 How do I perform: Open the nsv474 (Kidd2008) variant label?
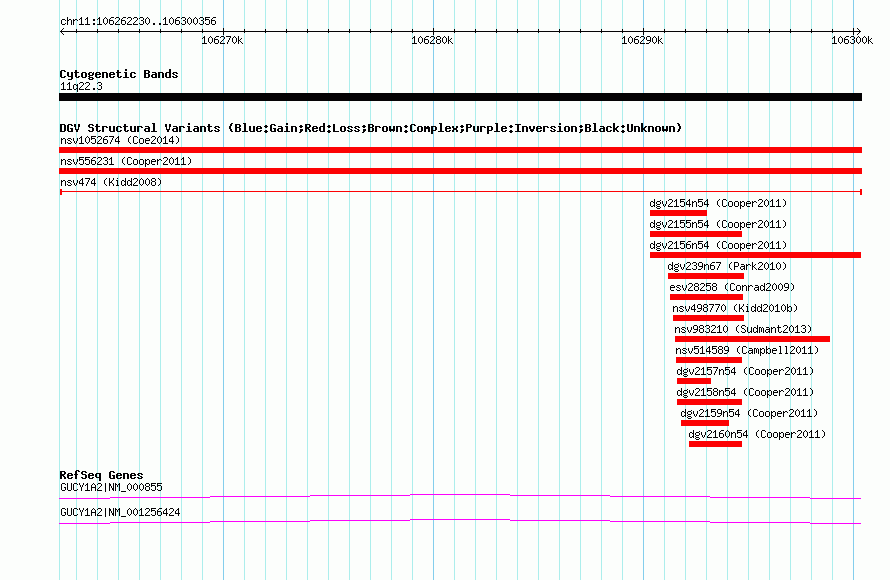[111, 182]
